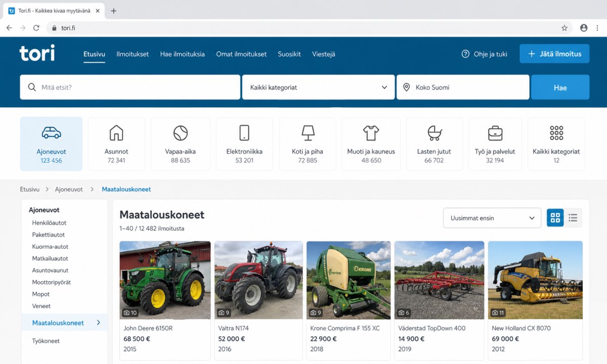Screen dimensions: 607x364
Task: Open the Asunnot house category
Action: [x=116, y=144]
